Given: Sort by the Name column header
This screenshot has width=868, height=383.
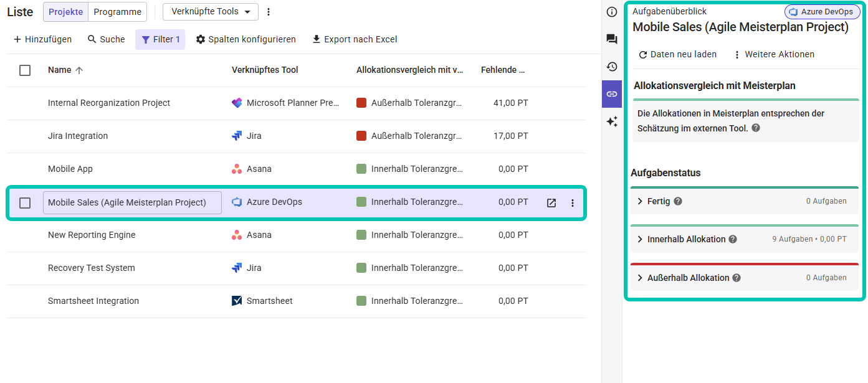Looking at the screenshot, I should coord(65,70).
